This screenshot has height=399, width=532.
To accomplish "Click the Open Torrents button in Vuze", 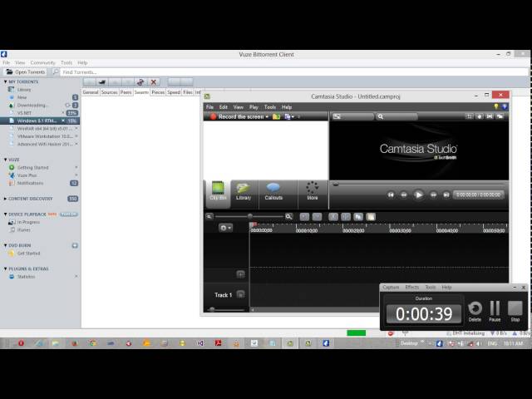I will pyautogui.click(x=26, y=72).
